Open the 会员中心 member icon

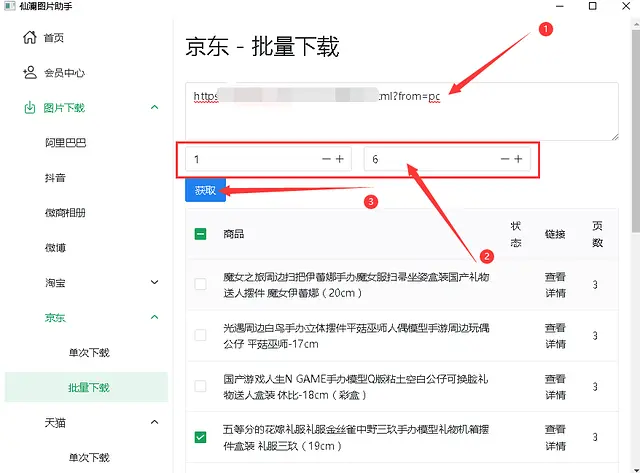click(x=29, y=73)
